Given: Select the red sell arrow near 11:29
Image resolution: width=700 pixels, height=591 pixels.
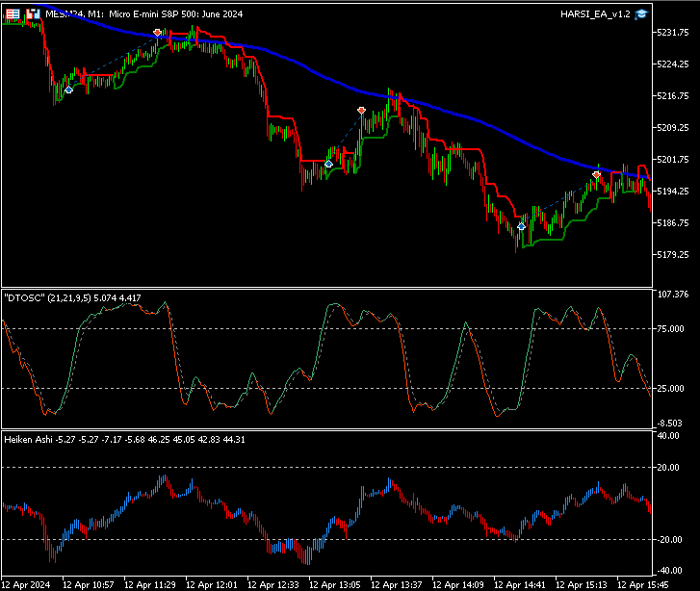Looking at the screenshot, I should (157, 33).
